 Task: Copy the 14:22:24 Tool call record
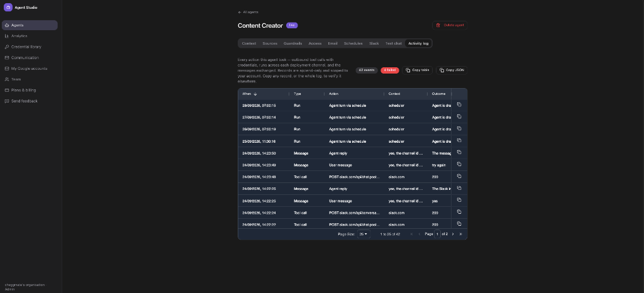tap(459, 212)
